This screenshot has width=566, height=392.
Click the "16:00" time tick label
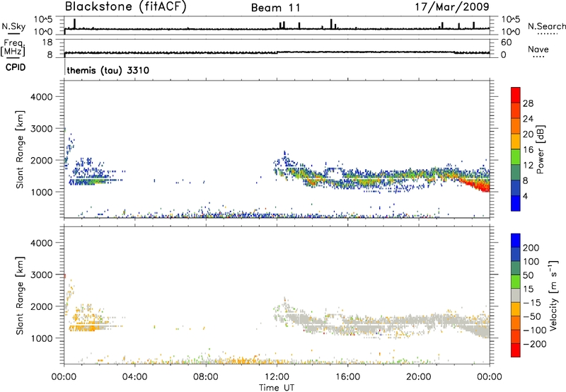[x=347, y=377]
